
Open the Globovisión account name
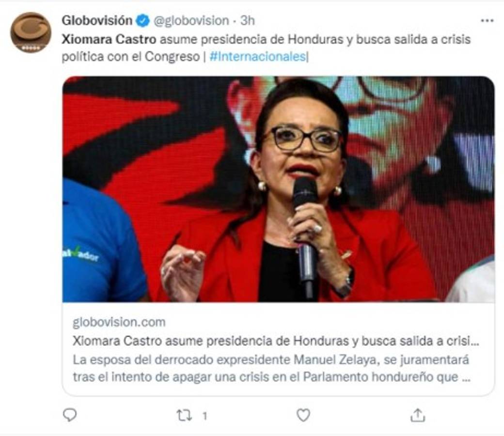(97, 20)
